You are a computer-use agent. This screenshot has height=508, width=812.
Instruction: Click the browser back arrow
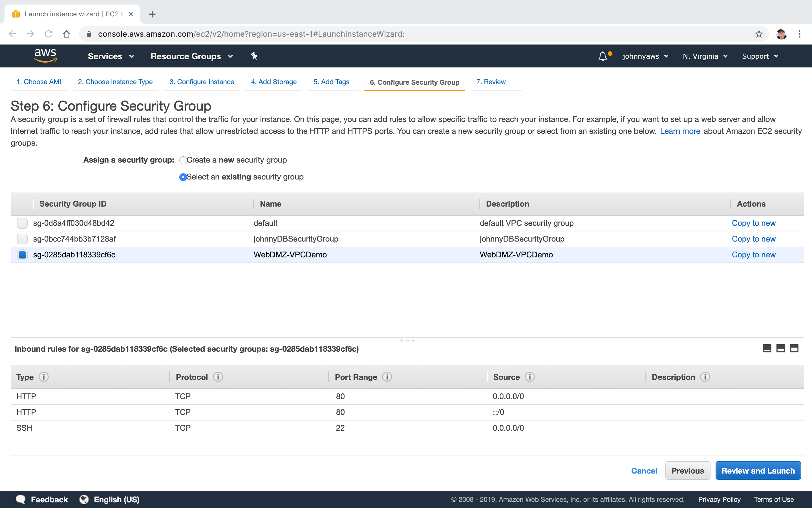coord(12,34)
